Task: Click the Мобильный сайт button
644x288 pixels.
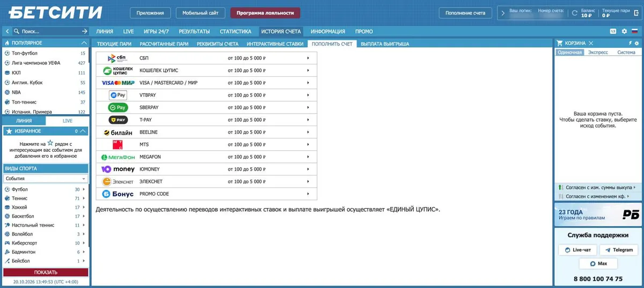Action: [x=200, y=13]
